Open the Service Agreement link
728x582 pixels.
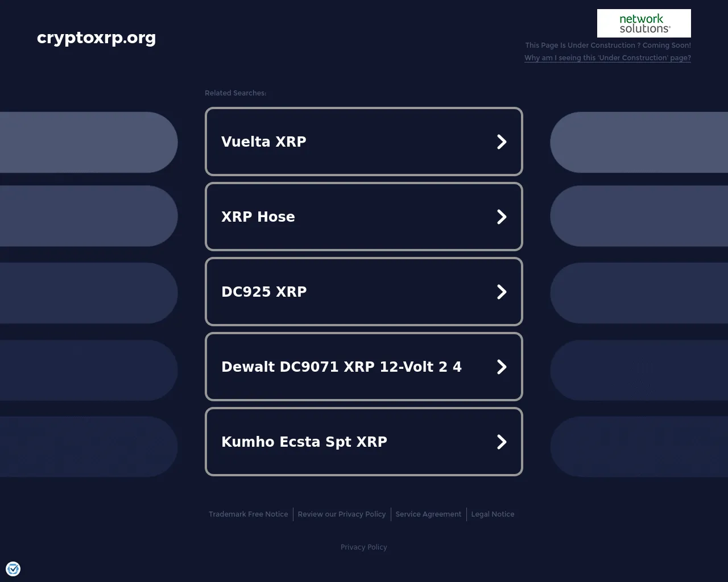[428, 514]
